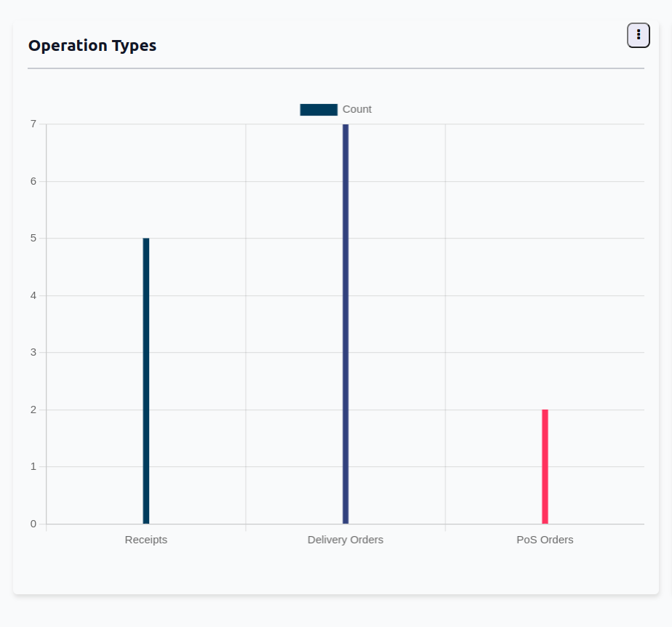
Task: Click the top of the Delivery Orders bar
Action: [x=345, y=127]
